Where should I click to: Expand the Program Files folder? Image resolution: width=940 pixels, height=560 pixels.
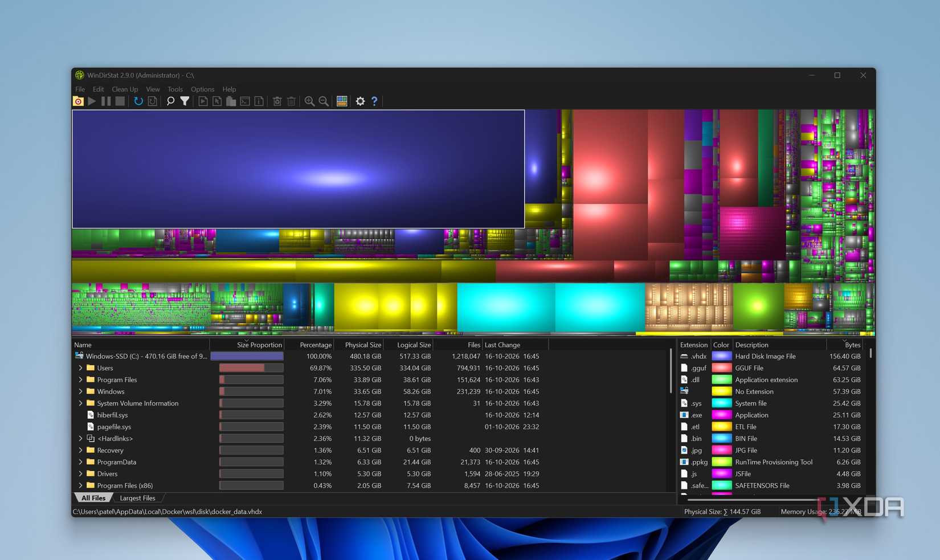pos(80,380)
